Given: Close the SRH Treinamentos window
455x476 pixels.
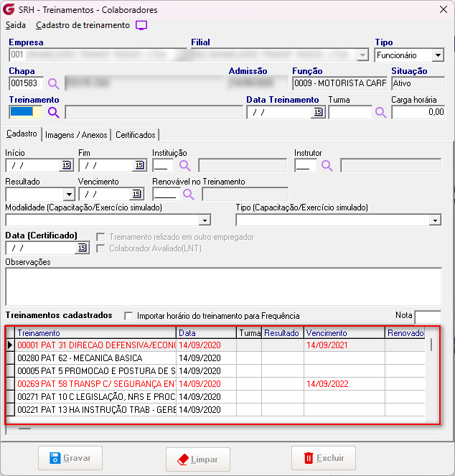Looking at the screenshot, I should coord(444,10).
